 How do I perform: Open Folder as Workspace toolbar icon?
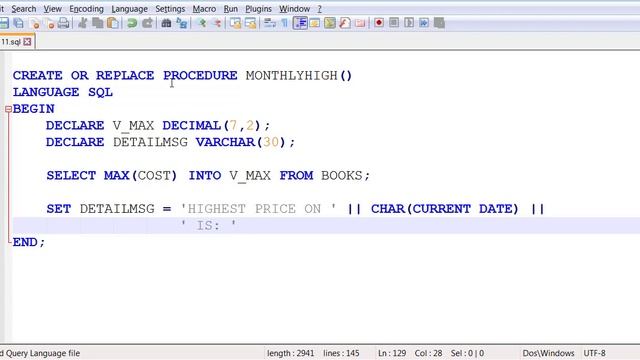pyautogui.click(x=360, y=23)
